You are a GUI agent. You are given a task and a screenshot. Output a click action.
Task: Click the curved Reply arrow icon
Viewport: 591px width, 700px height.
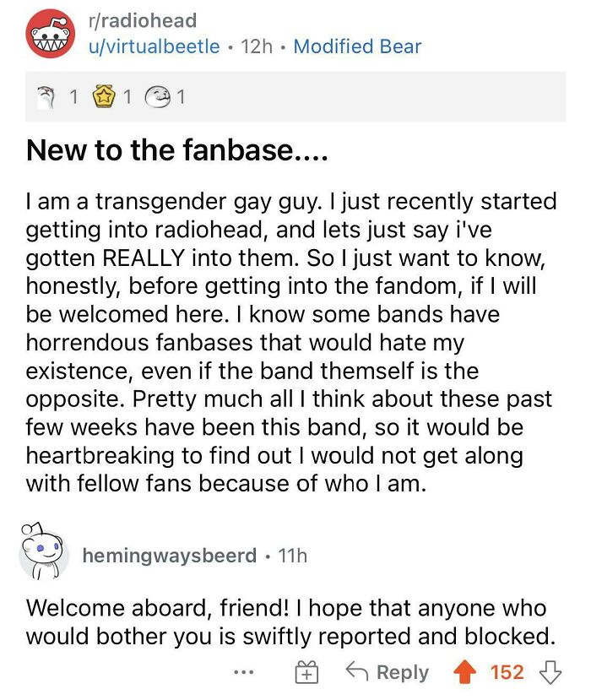(360, 671)
